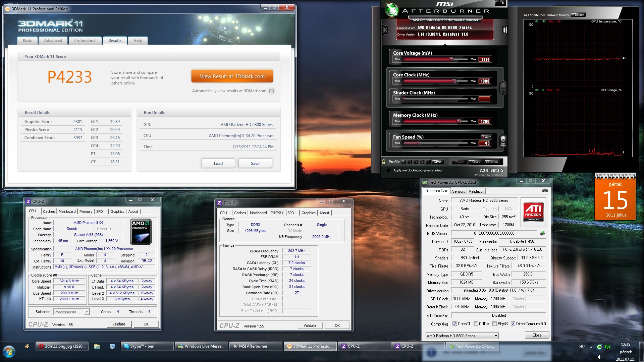Toggle the OpenCL checkbox in GPU-Z
This screenshot has height=362, width=644.
click(x=454, y=324)
